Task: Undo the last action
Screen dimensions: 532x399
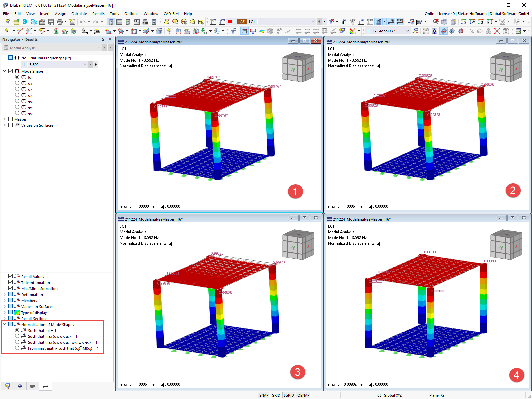Action: 83,22
